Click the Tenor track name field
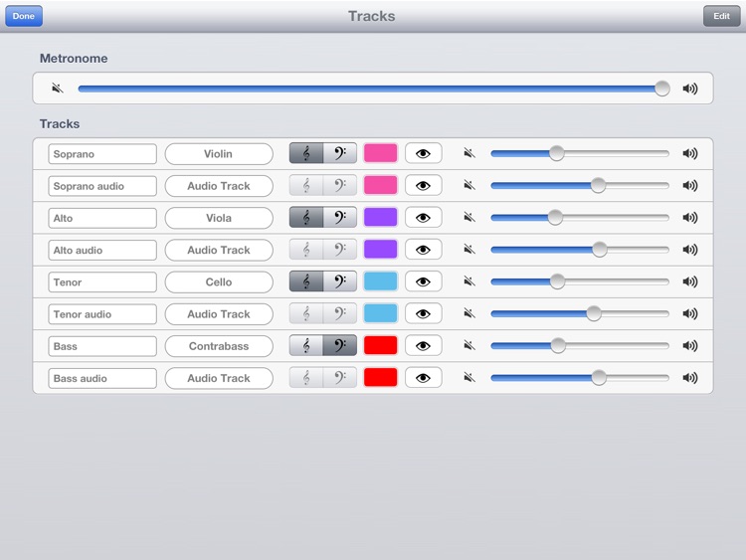This screenshot has width=746, height=560. coord(102,282)
